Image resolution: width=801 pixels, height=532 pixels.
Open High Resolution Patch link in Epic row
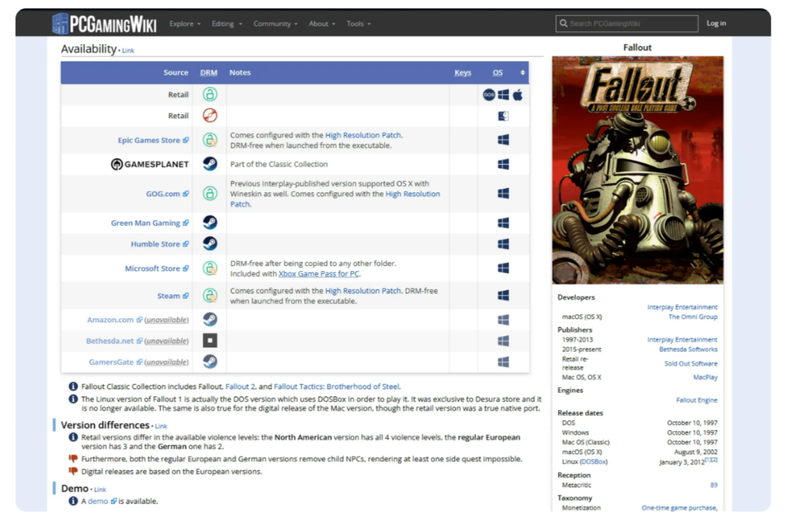coord(363,135)
